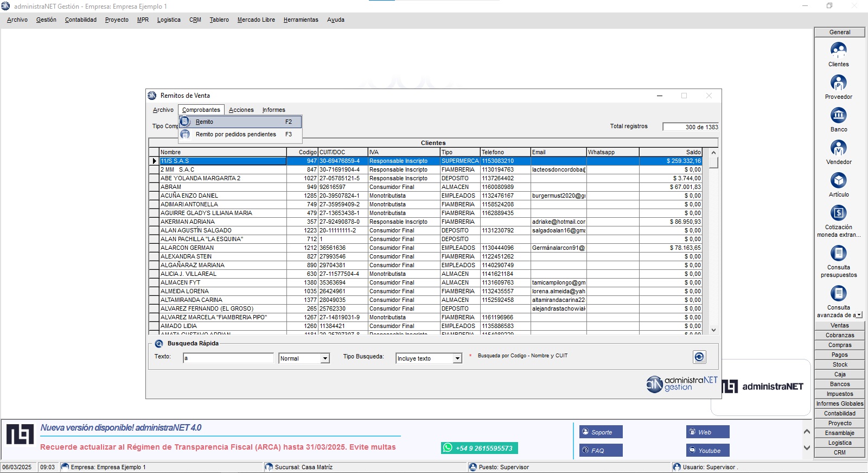Expand the Contabilidad sidebar section
868x473 pixels.
tap(840, 414)
